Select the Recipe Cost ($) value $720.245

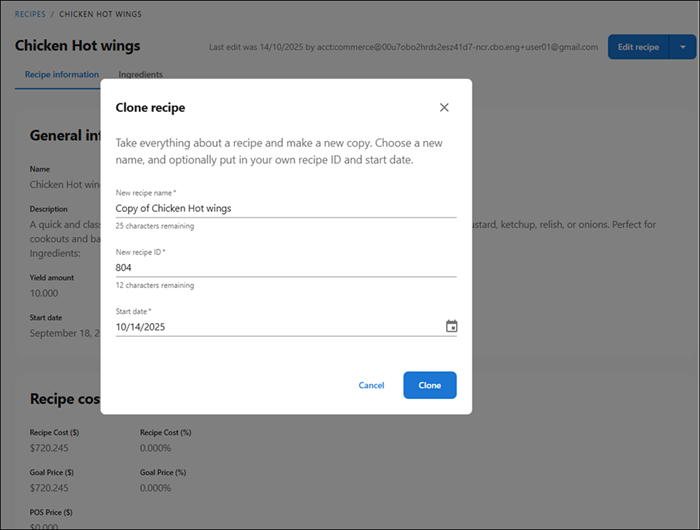pyautogui.click(x=50, y=447)
